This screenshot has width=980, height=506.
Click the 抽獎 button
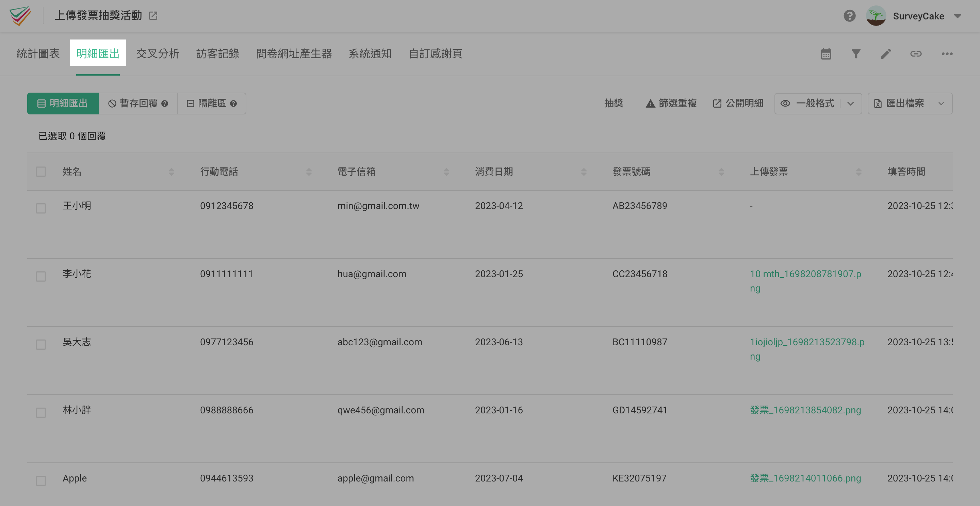[x=614, y=104]
